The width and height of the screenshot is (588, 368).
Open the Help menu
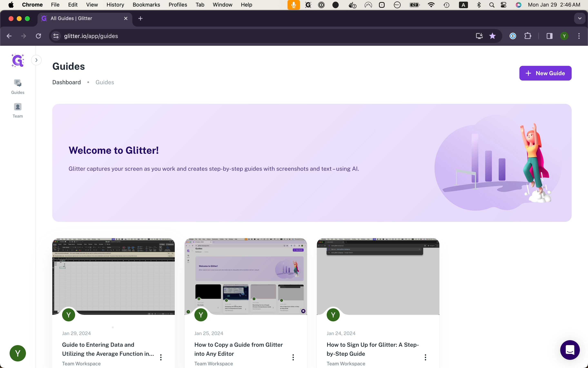(x=246, y=5)
